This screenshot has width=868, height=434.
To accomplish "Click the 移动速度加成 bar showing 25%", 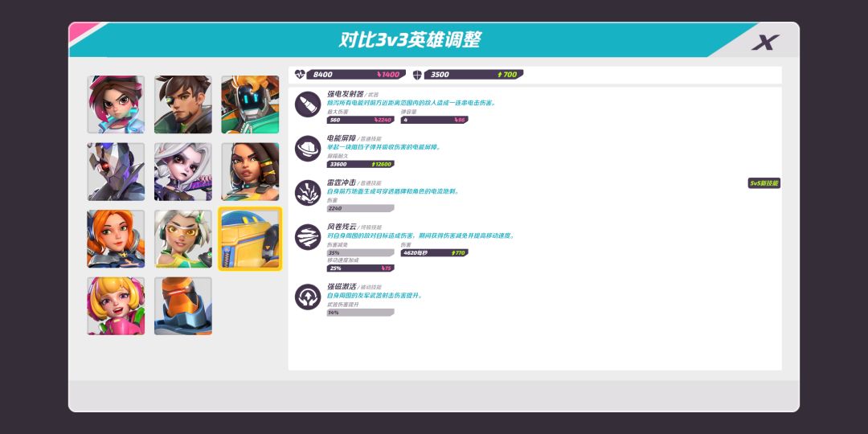I will tap(360, 268).
